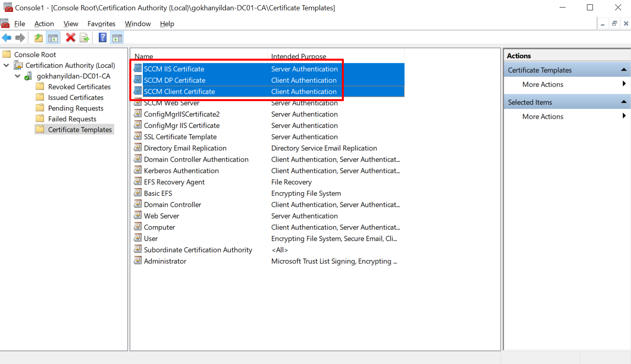The height and width of the screenshot is (364, 631).
Task: Expand More Actions arrow under Selected Items
Action: [x=624, y=116]
